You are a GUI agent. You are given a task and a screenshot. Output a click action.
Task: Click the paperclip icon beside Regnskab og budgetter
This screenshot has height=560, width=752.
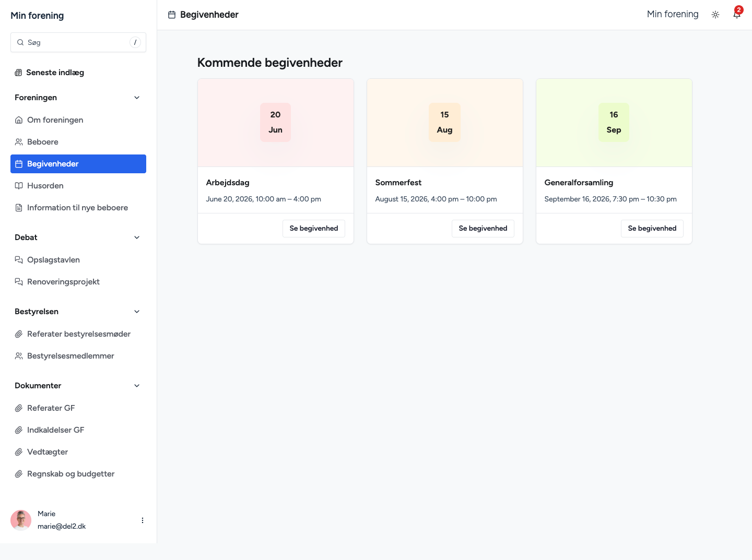coord(19,474)
